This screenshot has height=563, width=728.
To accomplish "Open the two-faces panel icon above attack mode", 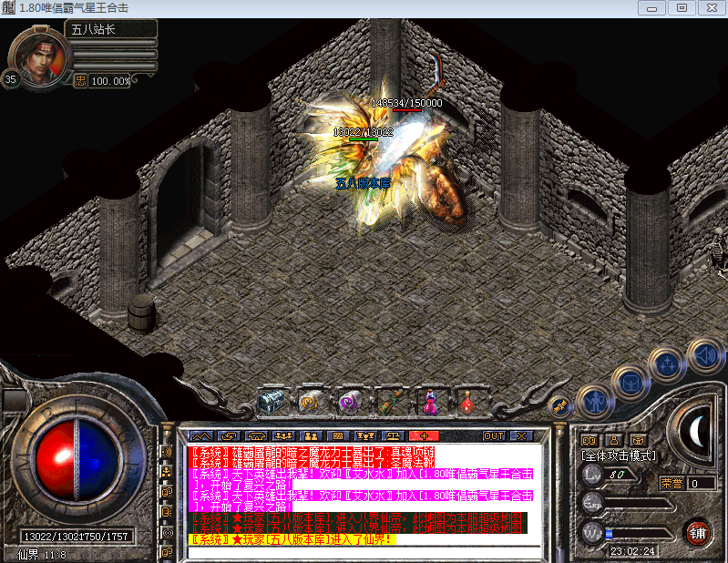I will point(590,440).
